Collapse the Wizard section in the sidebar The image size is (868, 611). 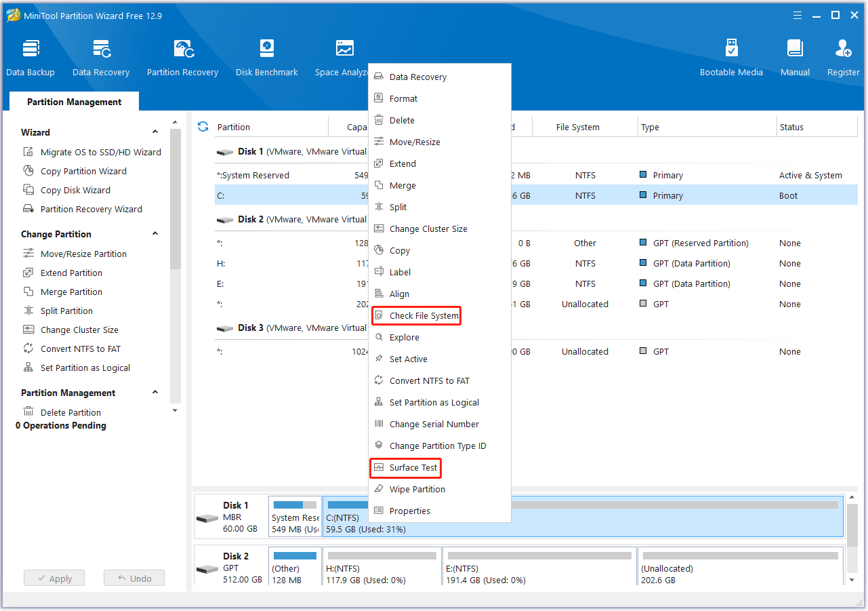[x=155, y=132]
